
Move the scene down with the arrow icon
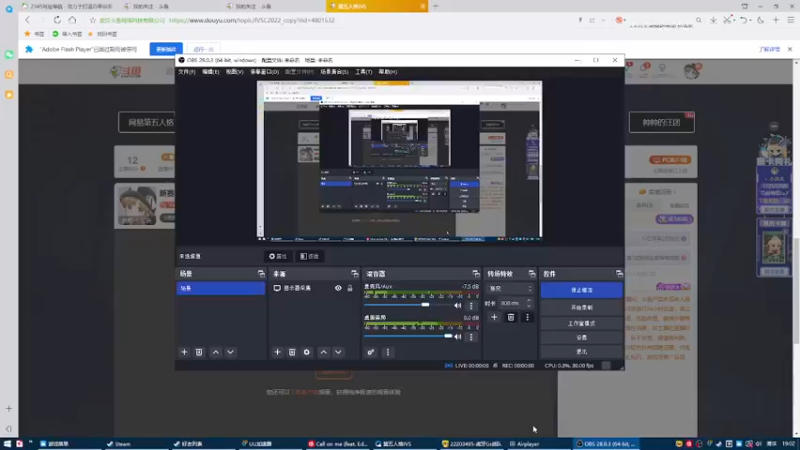[x=231, y=352]
